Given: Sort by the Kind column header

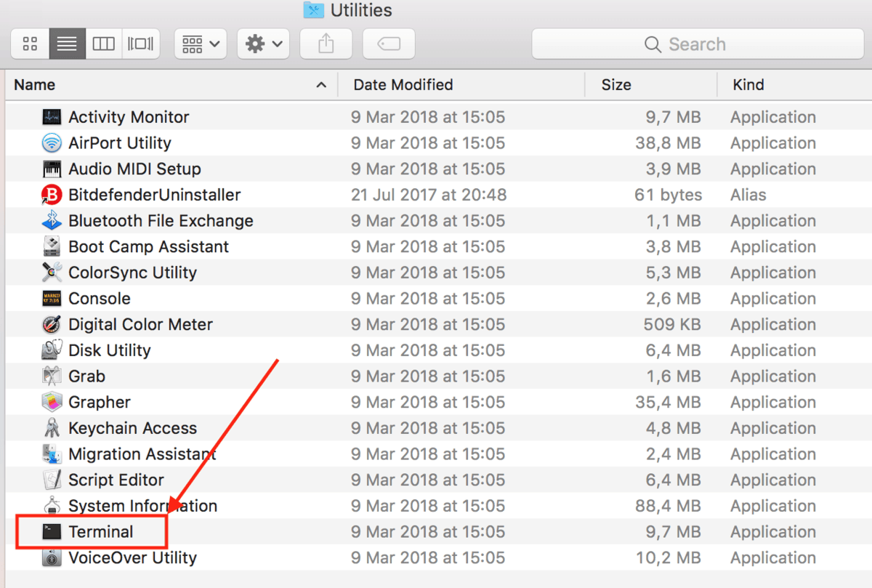Looking at the screenshot, I should point(748,85).
